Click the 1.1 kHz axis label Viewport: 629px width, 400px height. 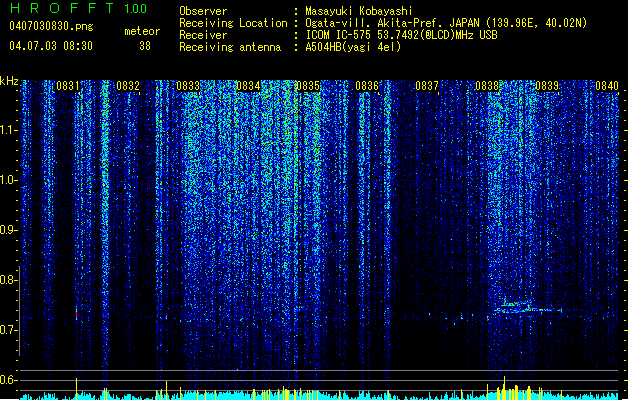tap(9, 130)
